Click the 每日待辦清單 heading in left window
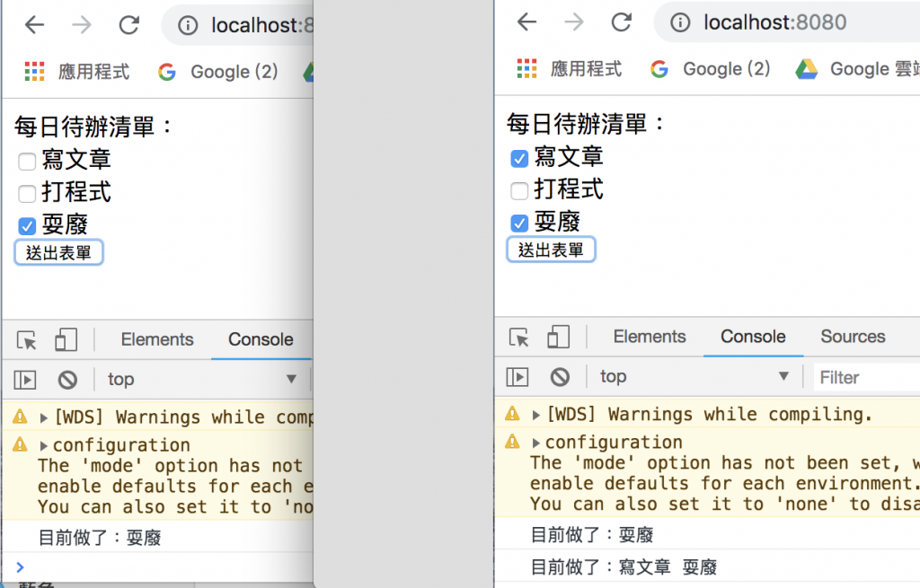The image size is (920, 588). pos(93,127)
